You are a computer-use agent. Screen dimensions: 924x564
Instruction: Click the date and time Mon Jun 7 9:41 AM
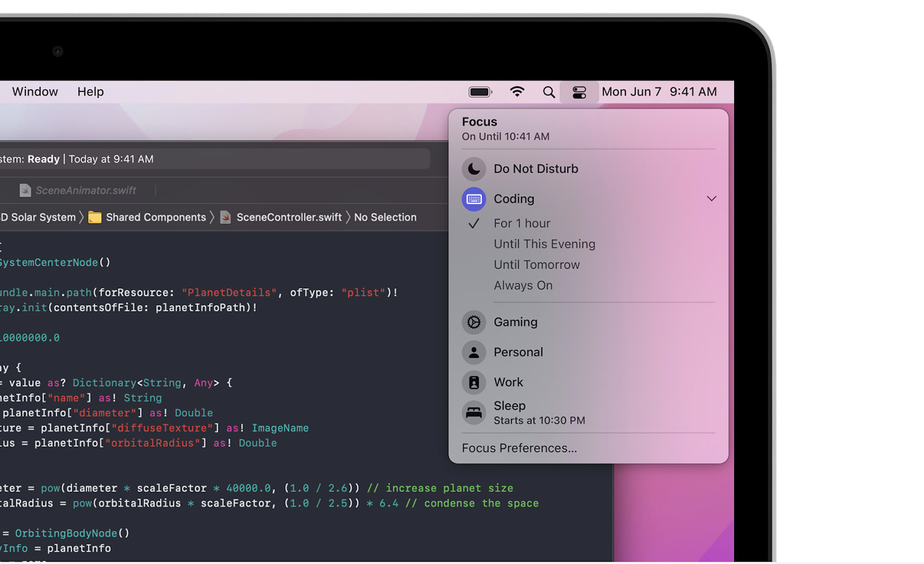[x=660, y=92]
